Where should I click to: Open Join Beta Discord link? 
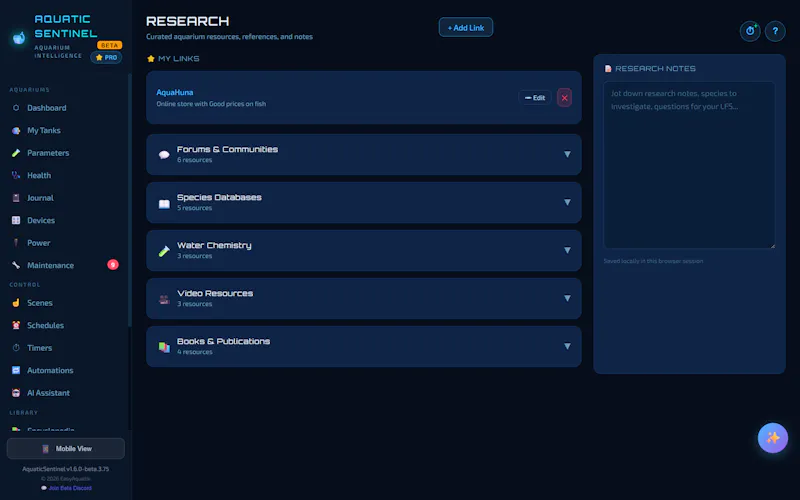[x=66, y=488]
